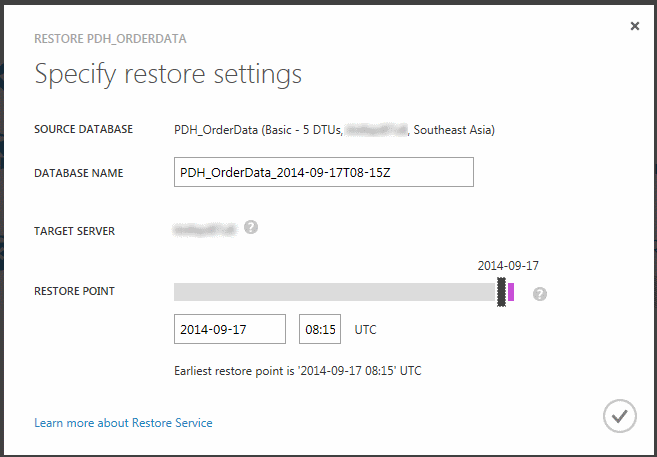
Task: Click the restore time field 08:15
Action: point(320,329)
